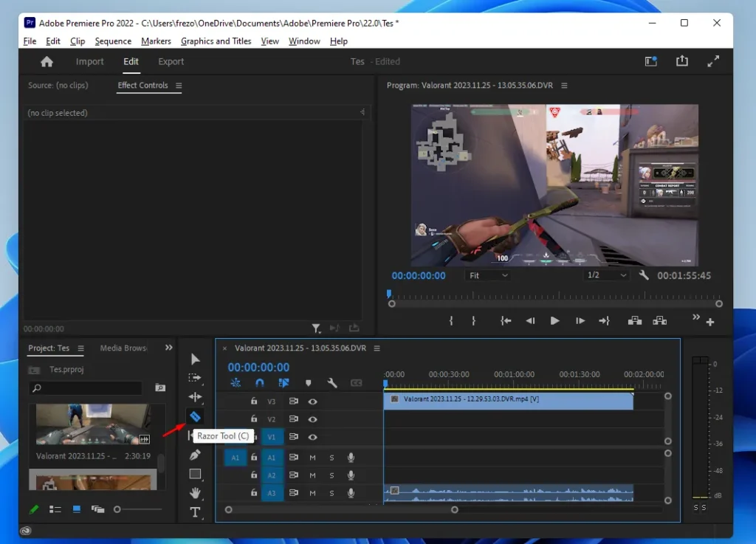Go to the Home screen
This screenshot has height=544, width=756.
point(47,62)
